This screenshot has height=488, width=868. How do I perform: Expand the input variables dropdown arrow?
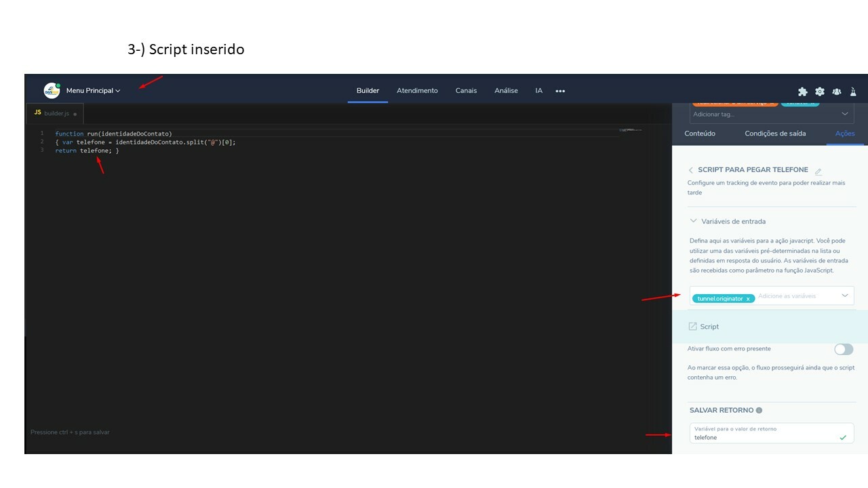845,296
